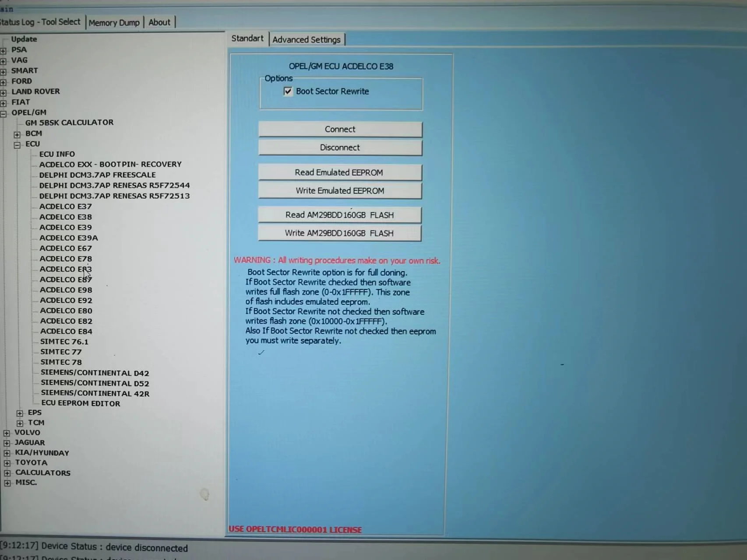Click the Connect button
747x560 pixels.
pyautogui.click(x=340, y=129)
